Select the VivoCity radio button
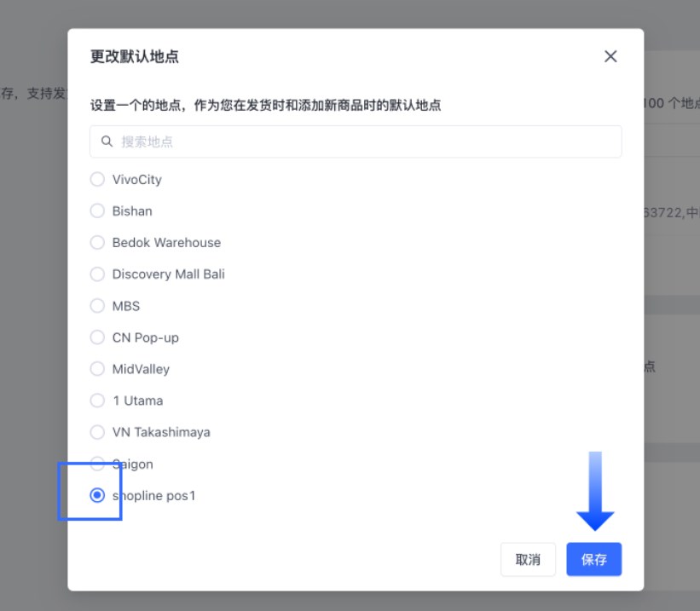 click(x=97, y=179)
